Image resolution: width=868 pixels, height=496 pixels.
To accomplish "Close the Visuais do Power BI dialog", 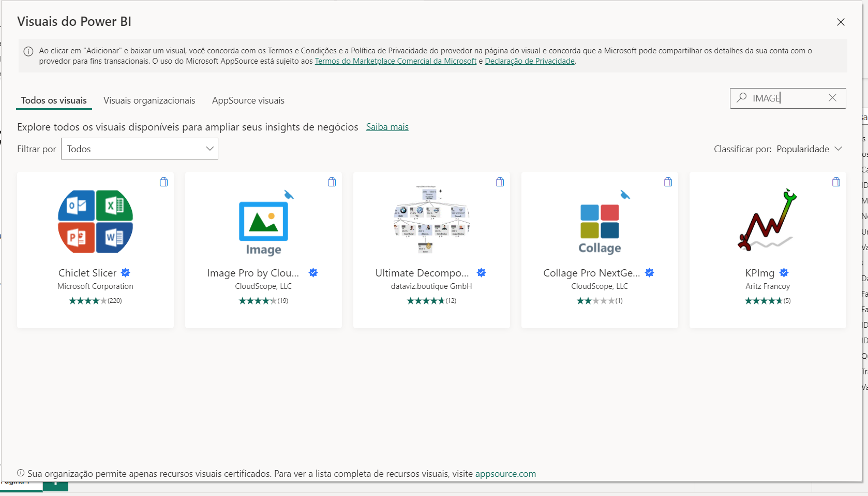I will pyautogui.click(x=841, y=22).
